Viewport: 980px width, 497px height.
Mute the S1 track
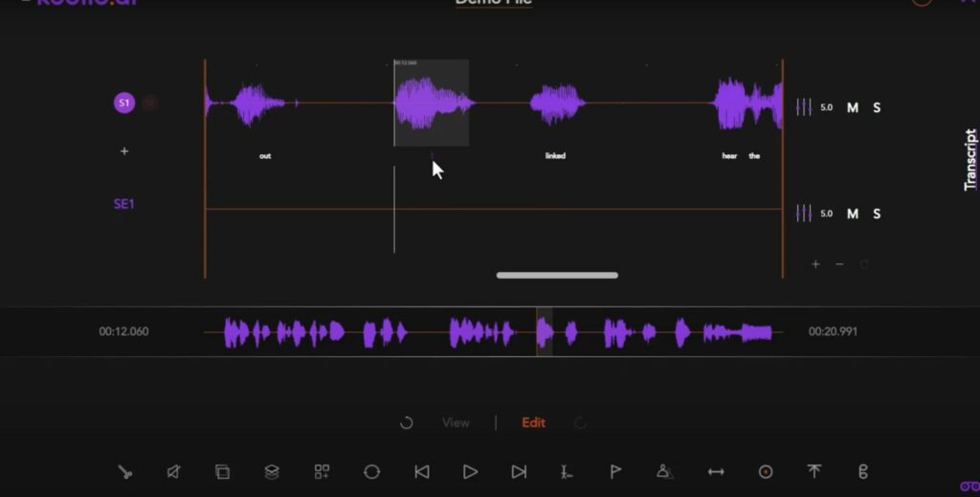click(x=853, y=107)
